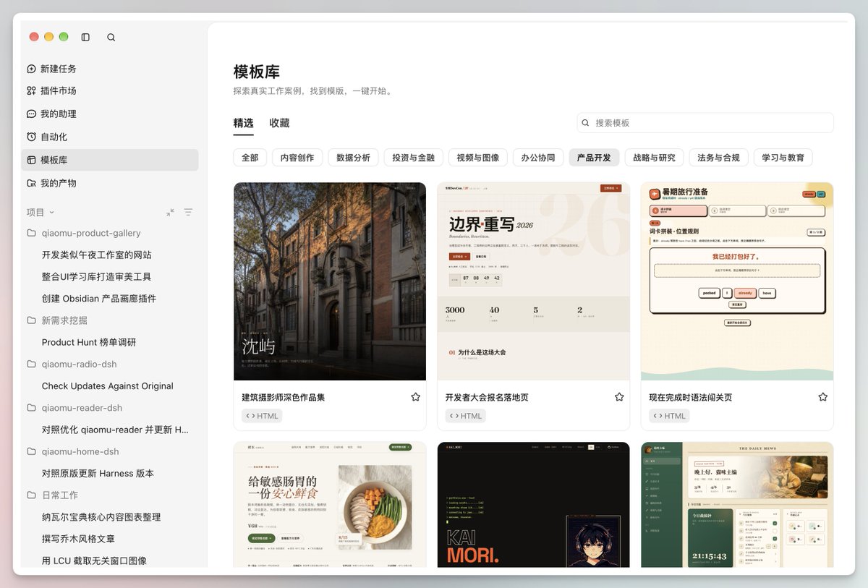Click the 开发者大会报名落地页 title
This screenshot has height=588, width=868.
pyautogui.click(x=487, y=397)
